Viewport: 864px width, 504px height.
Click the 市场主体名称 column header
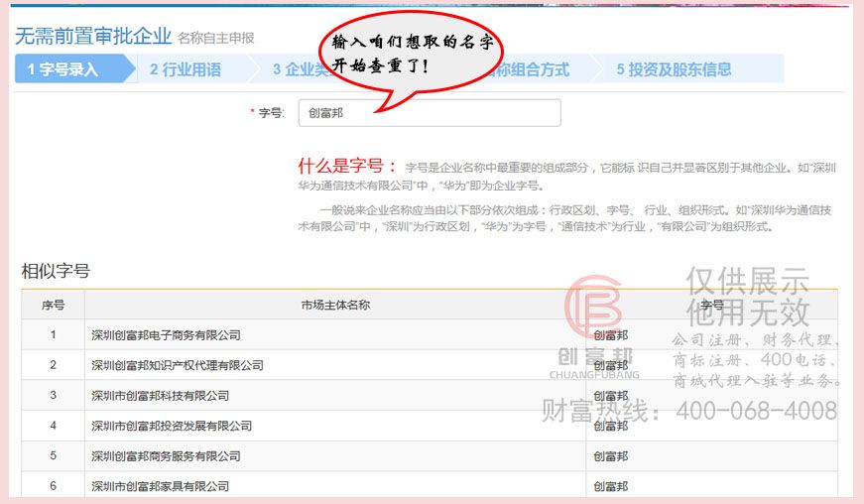pos(335,305)
